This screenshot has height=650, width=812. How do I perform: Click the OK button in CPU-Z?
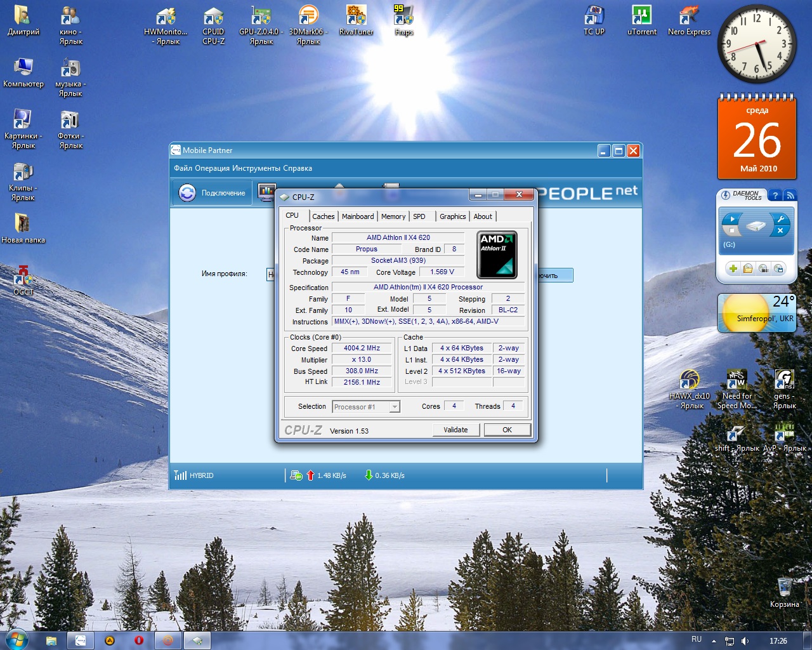point(507,430)
